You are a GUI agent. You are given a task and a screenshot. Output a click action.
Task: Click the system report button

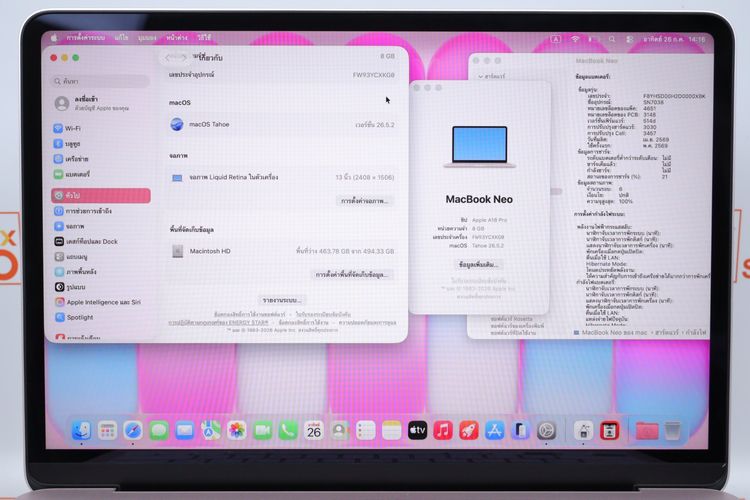(x=282, y=300)
